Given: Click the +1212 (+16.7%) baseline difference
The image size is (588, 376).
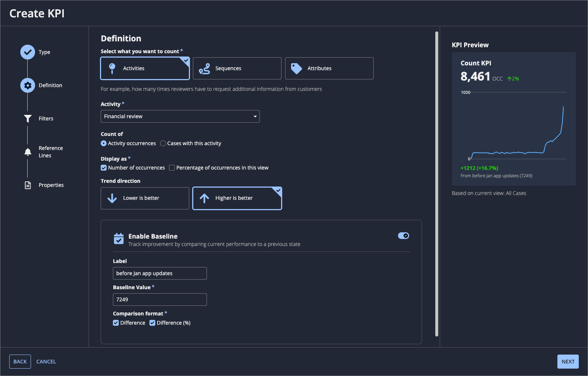Looking at the screenshot, I should coord(479,168).
